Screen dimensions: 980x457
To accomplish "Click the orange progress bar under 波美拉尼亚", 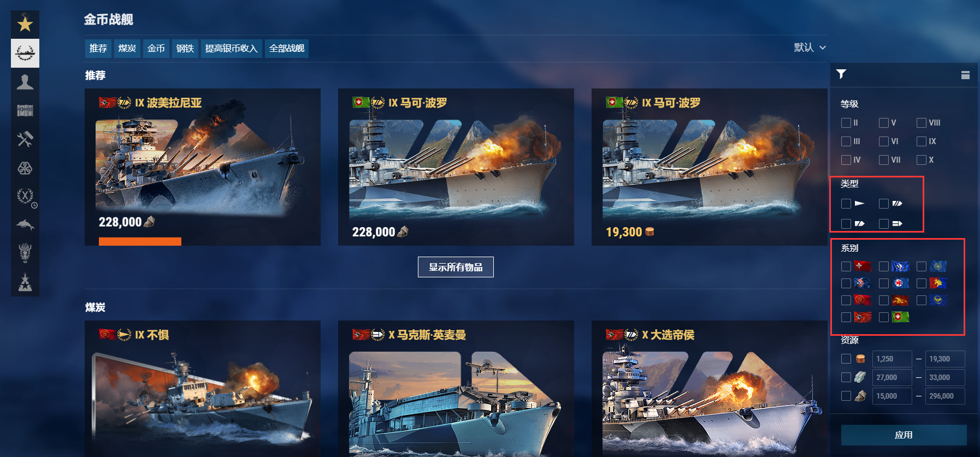I will pyautogui.click(x=140, y=241).
